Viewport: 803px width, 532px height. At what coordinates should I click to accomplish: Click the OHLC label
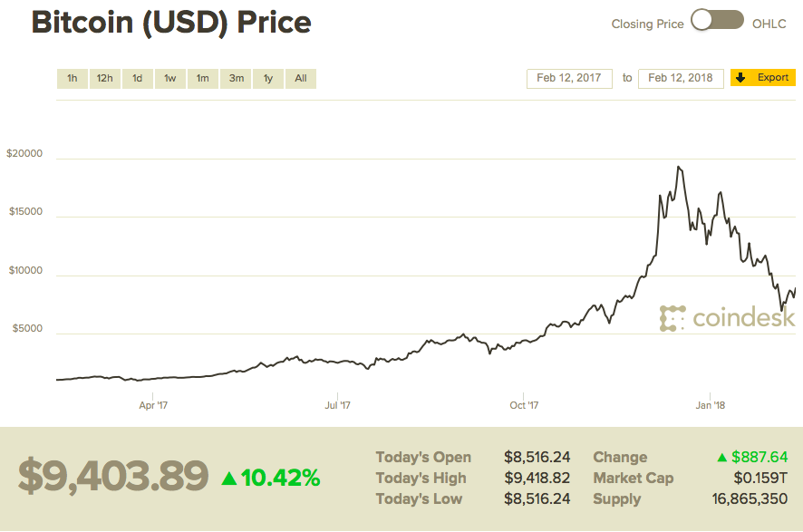click(769, 24)
